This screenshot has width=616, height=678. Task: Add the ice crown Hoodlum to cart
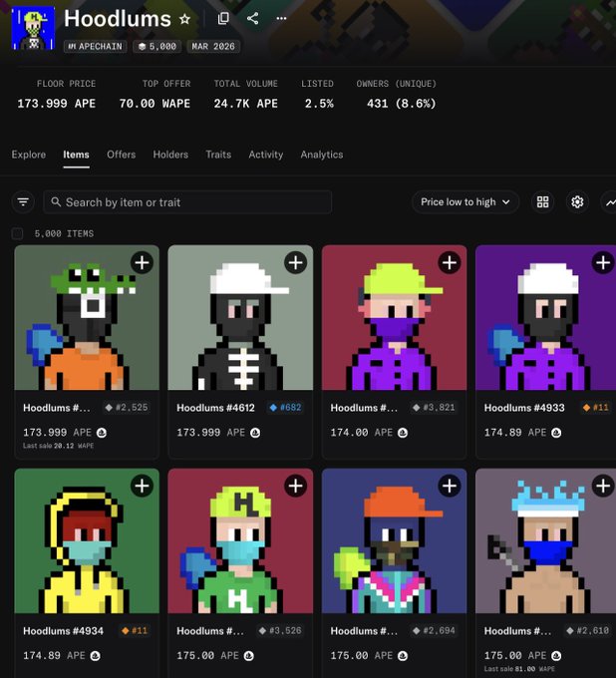click(x=603, y=486)
